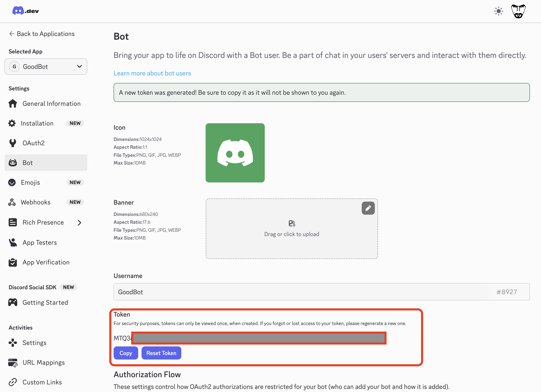Open Getting Started gamepad icon
This screenshot has width=541, height=392.
tap(12, 302)
